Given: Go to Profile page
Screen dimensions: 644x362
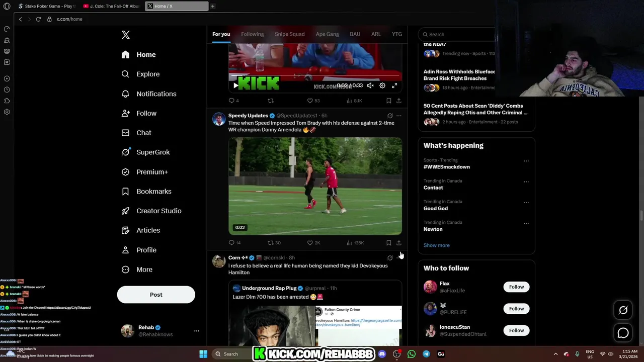Looking at the screenshot, I should pyautogui.click(x=139, y=250).
